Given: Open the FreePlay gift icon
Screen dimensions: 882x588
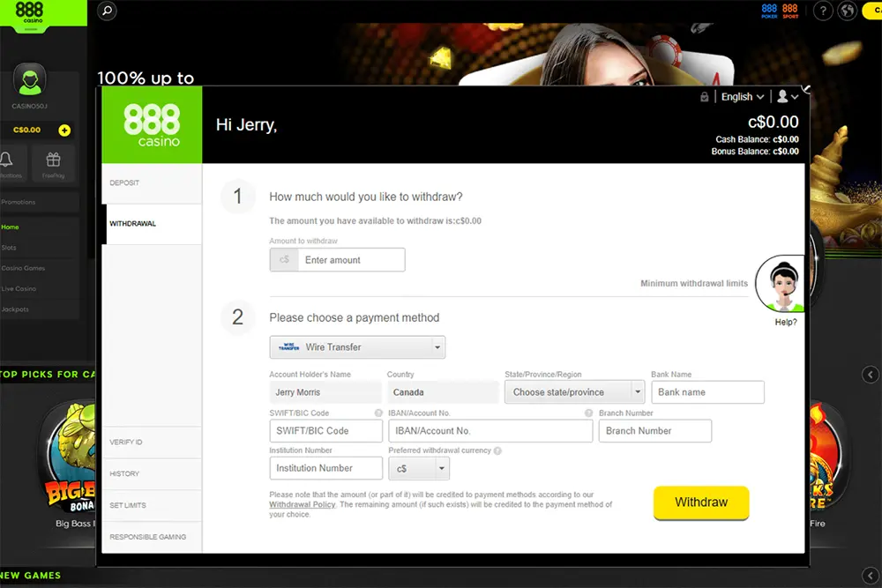Looking at the screenshot, I should (x=54, y=160).
